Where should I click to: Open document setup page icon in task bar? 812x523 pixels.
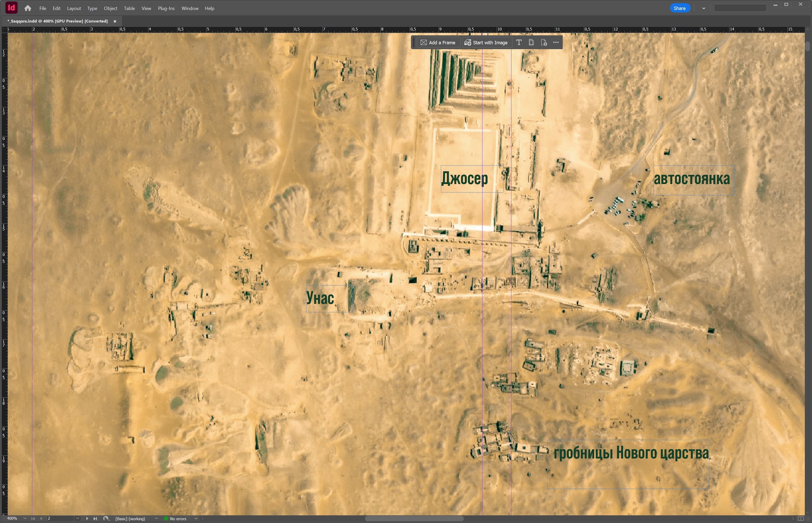(531, 42)
